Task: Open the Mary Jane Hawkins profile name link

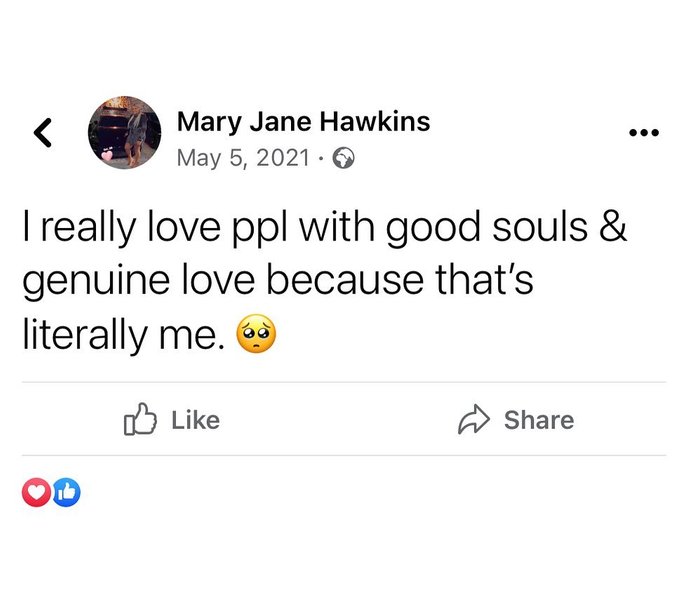Action: [303, 122]
